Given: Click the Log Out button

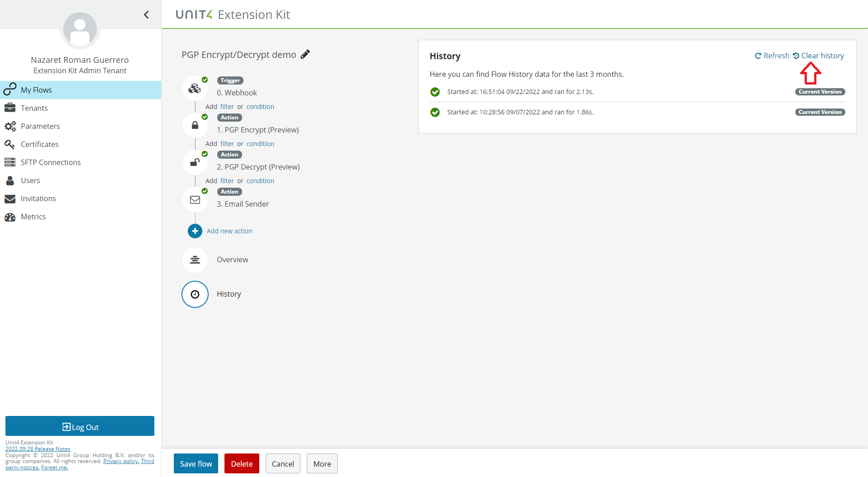Looking at the screenshot, I should point(80,426).
